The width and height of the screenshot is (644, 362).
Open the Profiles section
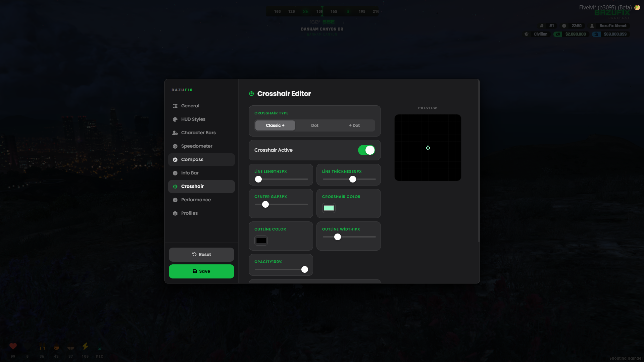201,213
